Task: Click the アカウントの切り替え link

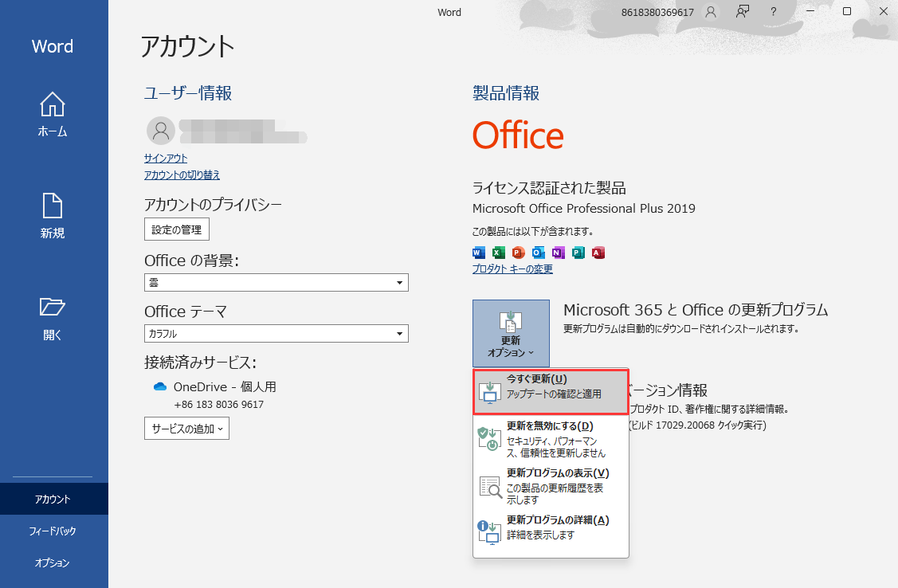Action: pos(182,175)
